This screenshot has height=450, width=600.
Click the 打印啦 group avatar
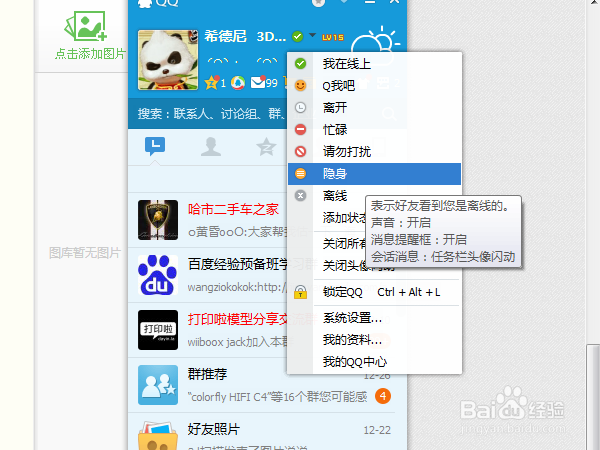pyautogui.click(x=158, y=330)
